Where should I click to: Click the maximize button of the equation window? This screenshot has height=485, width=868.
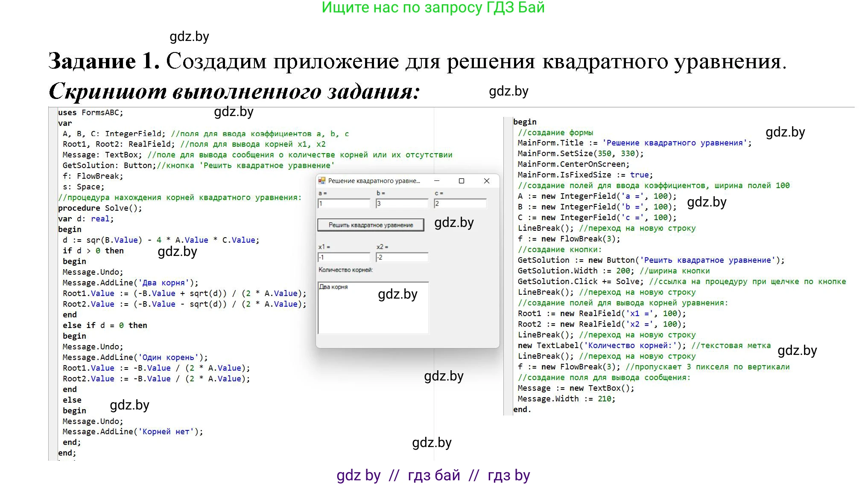click(x=462, y=181)
